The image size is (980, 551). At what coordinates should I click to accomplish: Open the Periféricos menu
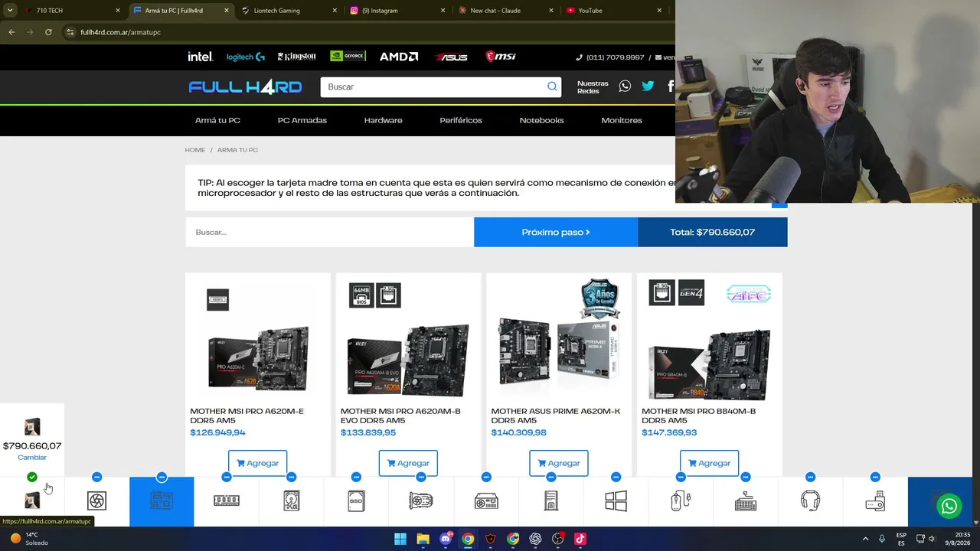pos(461,120)
